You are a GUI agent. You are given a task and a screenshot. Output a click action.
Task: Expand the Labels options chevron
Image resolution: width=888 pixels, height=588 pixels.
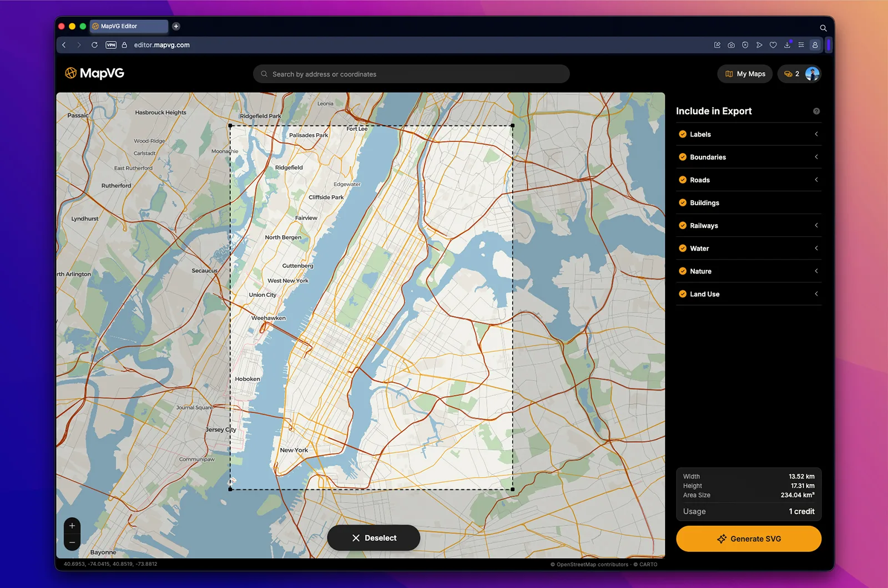[816, 134]
